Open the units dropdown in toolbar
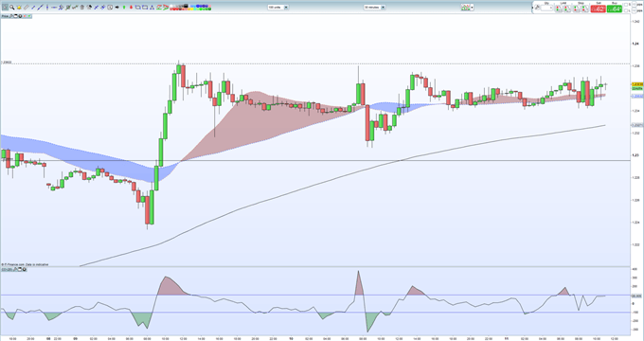This screenshot has width=644, height=341. pyautogui.click(x=278, y=7)
